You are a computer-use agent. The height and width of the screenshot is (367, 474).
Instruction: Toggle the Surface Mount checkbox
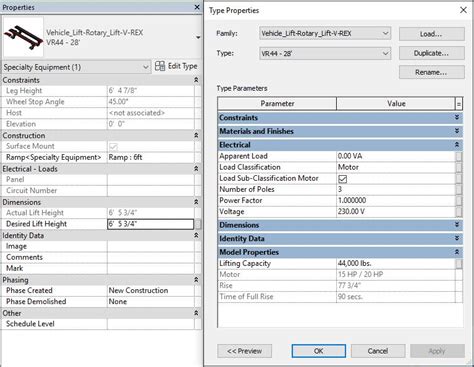113,146
